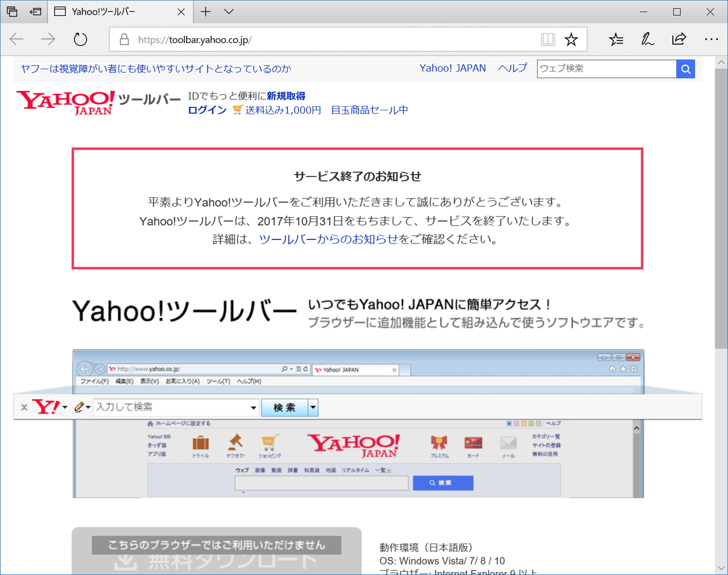This screenshot has width=728, height=575.
Task: Select the カード credit card icon
Action: [x=473, y=442]
